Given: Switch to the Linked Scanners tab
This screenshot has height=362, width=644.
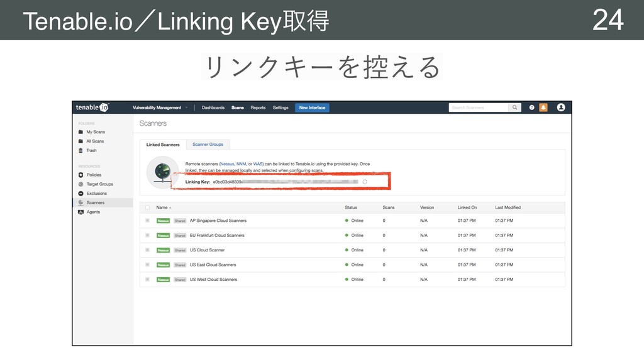Looking at the screenshot, I should (x=163, y=145).
